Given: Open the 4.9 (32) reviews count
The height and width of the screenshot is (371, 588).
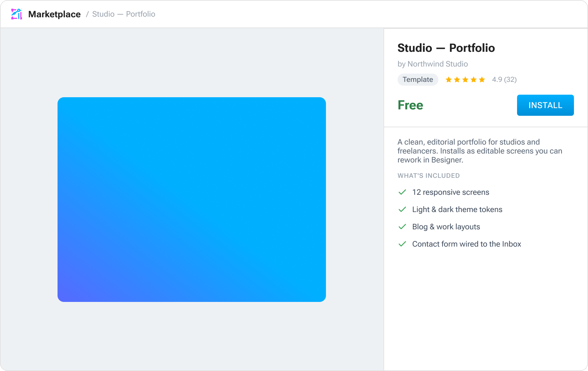Looking at the screenshot, I should pos(504,80).
